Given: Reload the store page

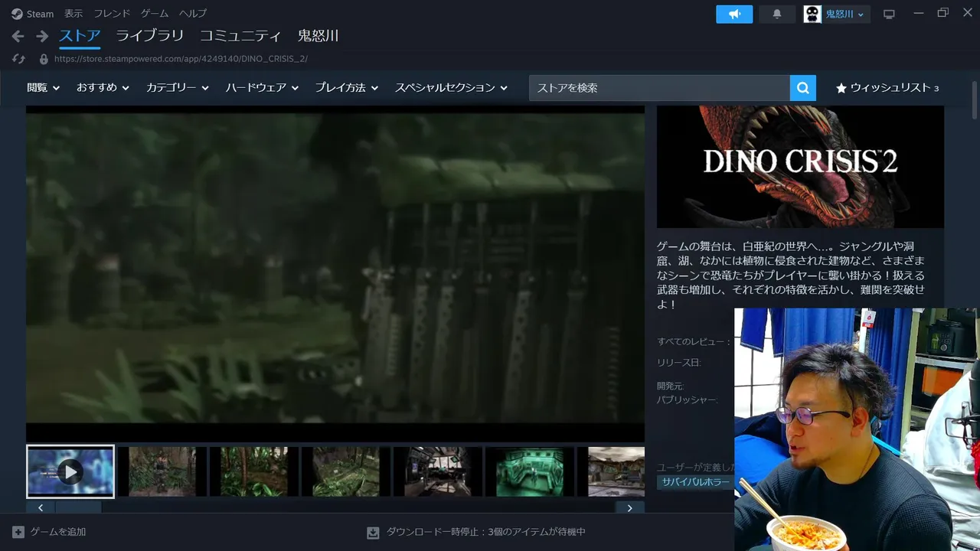Looking at the screenshot, I should coord(19,58).
